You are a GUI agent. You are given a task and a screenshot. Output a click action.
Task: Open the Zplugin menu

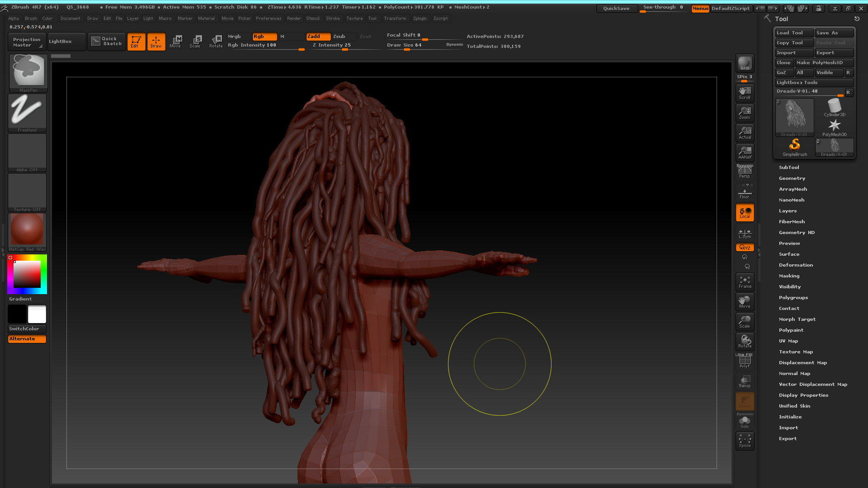coord(420,19)
